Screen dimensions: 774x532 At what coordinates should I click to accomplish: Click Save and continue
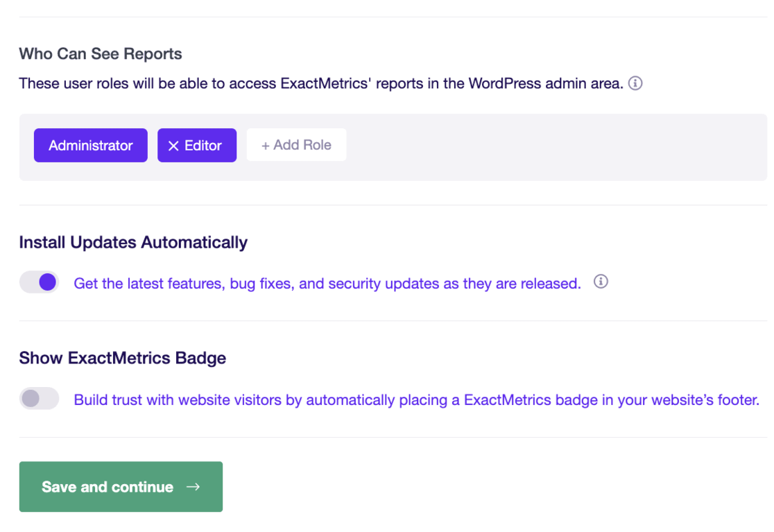click(x=121, y=487)
